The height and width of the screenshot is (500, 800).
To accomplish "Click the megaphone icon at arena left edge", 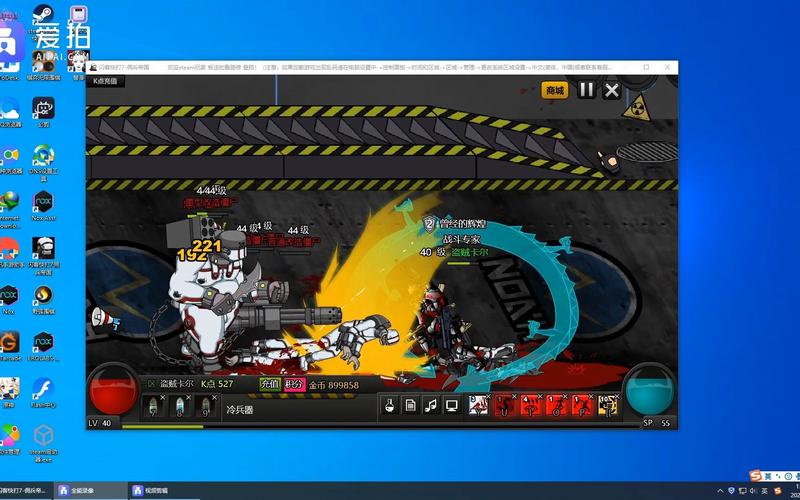I will [105, 318].
